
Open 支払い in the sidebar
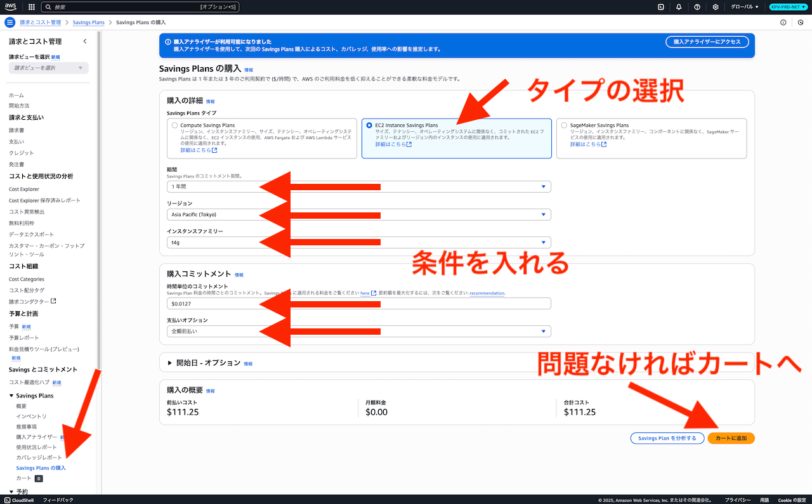pyautogui.click(x=16, y=141)
